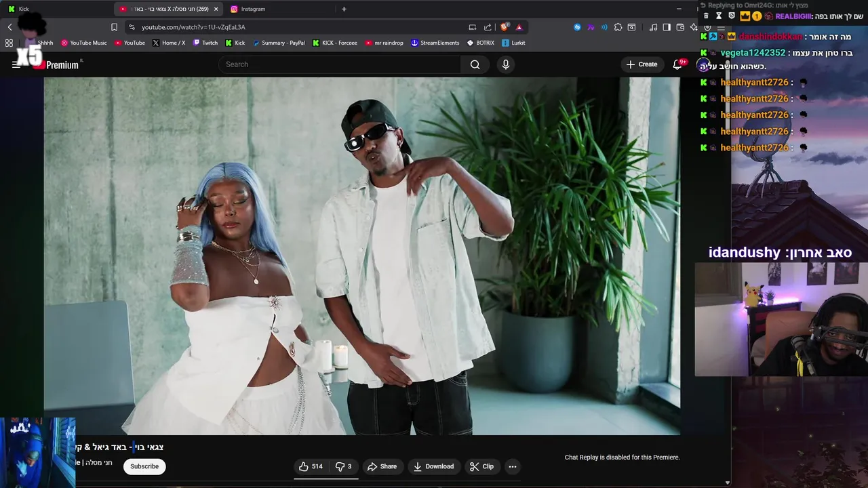
Task: Click the idandushy latest sub label
Action: click(780, 253)
